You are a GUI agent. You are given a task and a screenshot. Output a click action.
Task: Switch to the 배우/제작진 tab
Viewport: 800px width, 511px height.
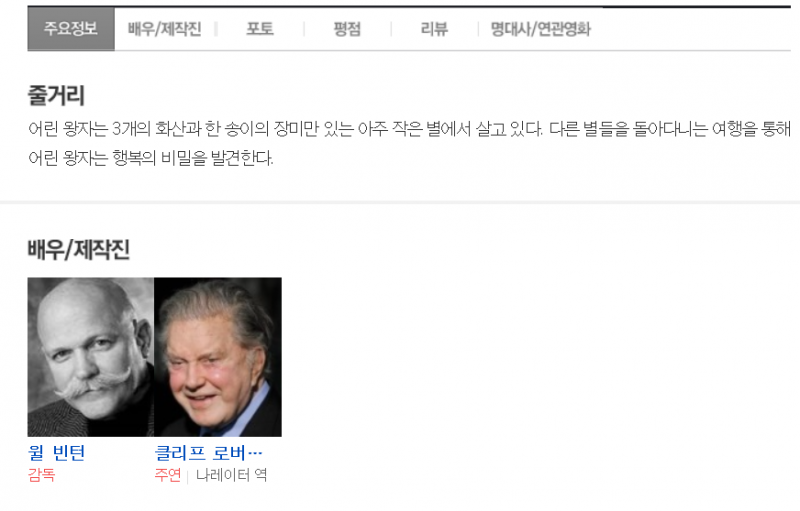(164, 29)
